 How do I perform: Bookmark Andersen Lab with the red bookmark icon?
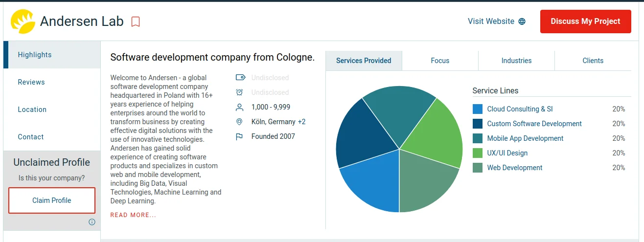(x=136, y=22)
